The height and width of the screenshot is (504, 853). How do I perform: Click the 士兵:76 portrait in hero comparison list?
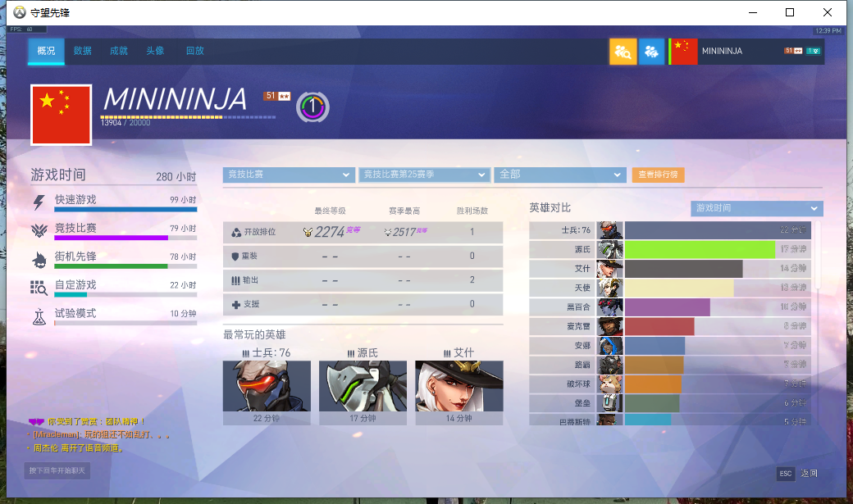(610, 230)
